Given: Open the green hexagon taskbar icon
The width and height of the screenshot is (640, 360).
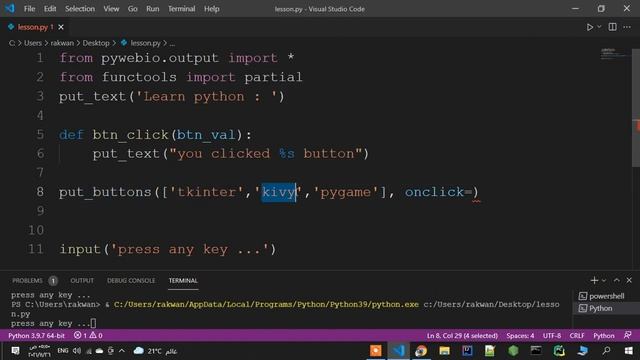Looking at the screenshot, I should (x=513, y=351).
